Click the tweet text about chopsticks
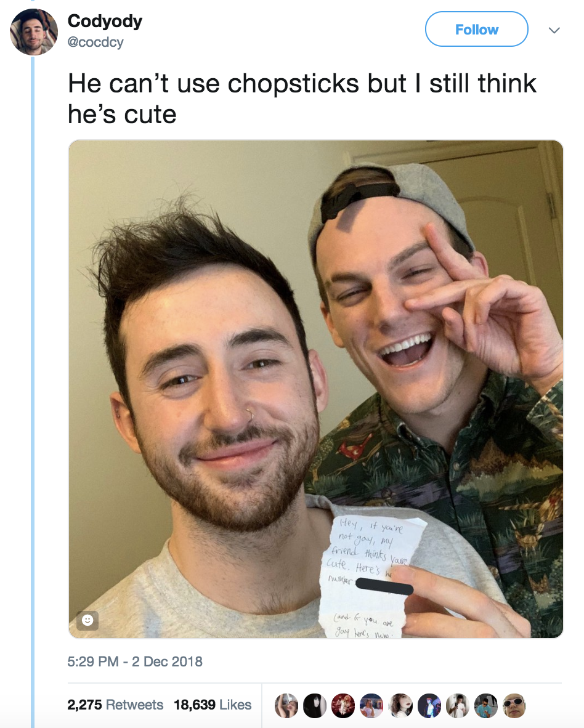Viewport: 584px width, 728px height. [x=302, y=99]
